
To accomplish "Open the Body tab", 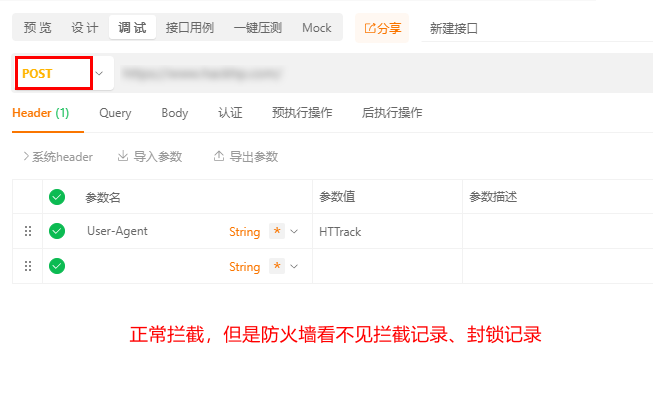I will pyautogui.click(x=174, y=113).
